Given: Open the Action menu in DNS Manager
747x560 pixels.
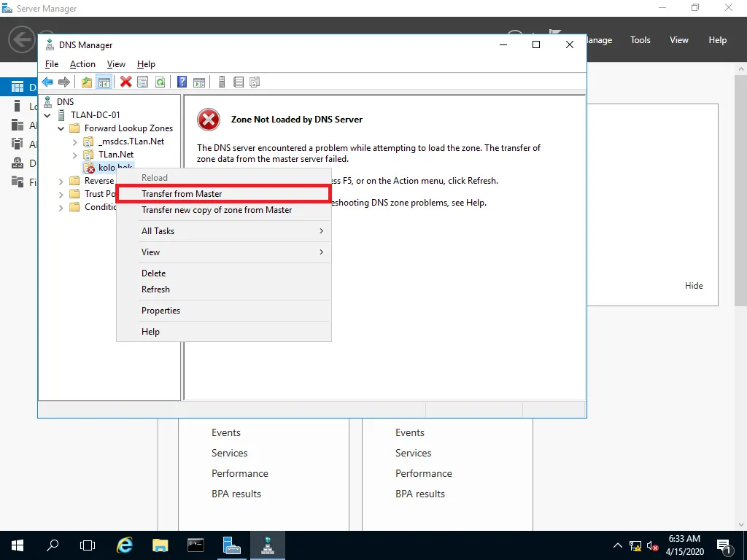Looking at the screenshot, I should 82,64.
